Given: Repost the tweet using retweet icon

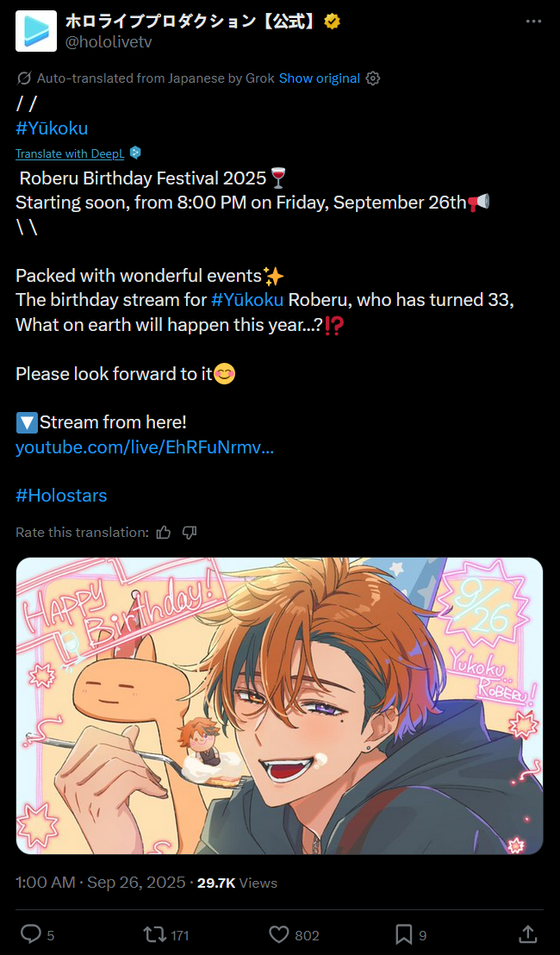Looking at the screenshot, I should 152,933.
